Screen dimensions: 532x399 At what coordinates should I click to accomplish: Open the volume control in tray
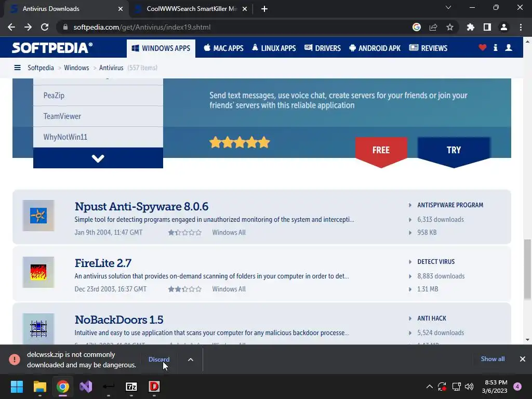469,387
